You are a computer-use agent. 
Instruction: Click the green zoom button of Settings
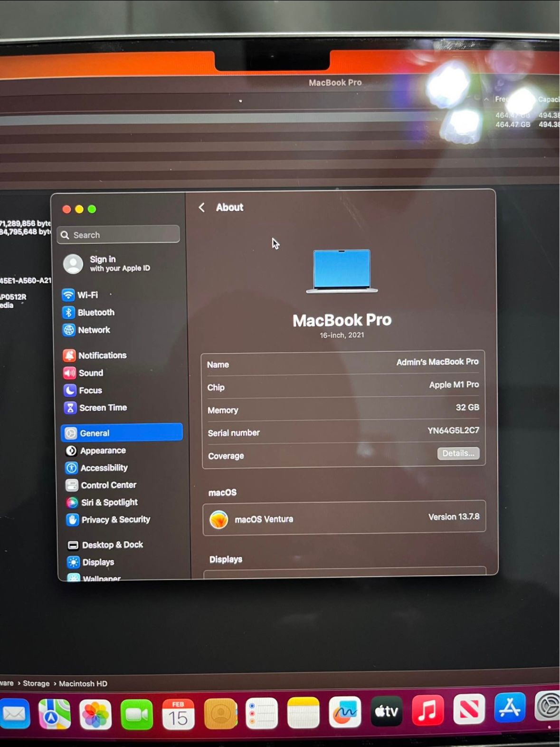[x=92, y=209]
